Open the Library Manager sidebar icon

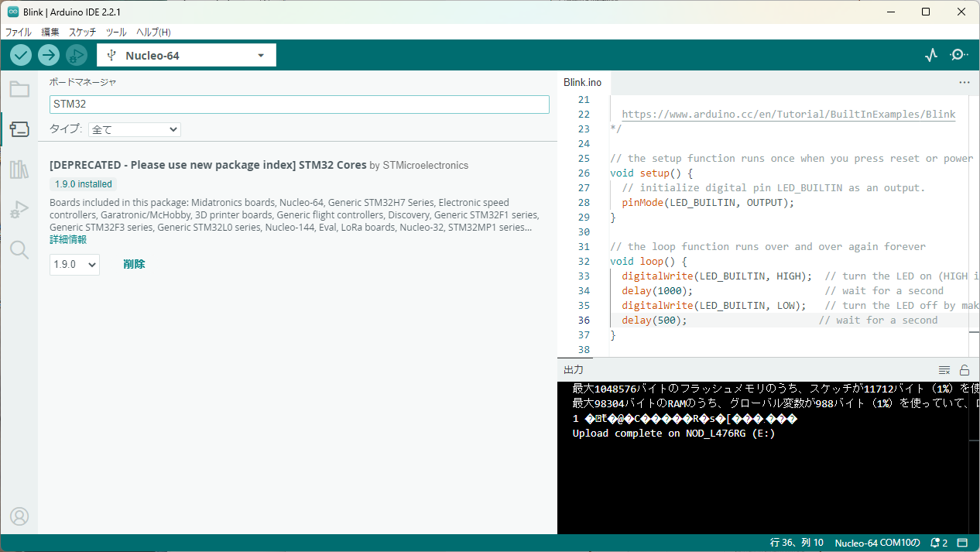[19, 170]
